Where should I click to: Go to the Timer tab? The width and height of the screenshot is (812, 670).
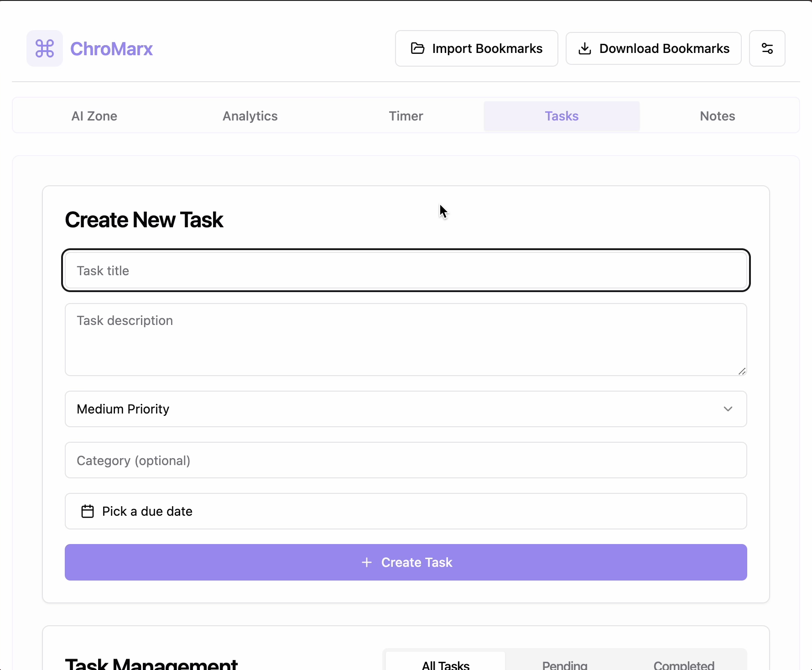[x=406, y=116]
